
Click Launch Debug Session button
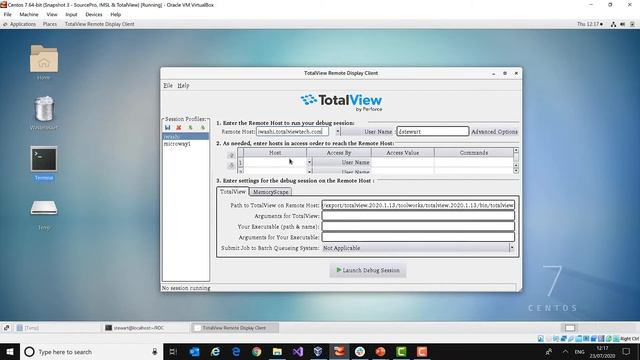(x=368, y=270)
